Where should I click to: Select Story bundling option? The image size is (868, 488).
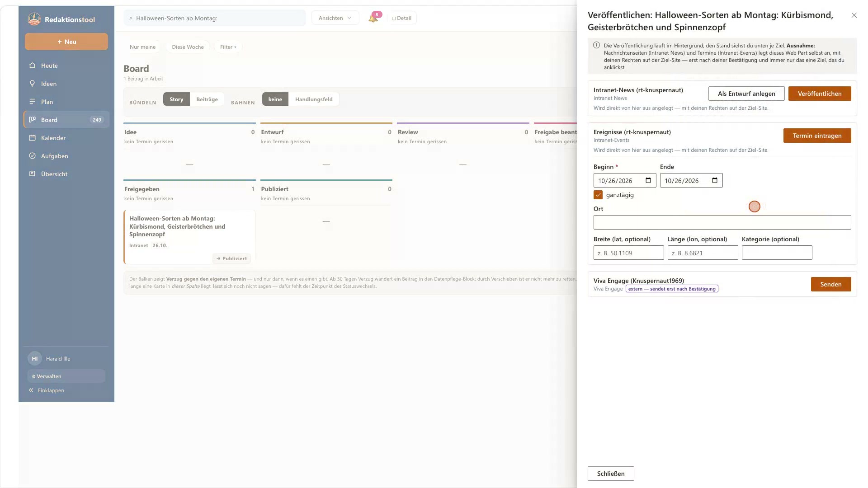coord(176,99)
